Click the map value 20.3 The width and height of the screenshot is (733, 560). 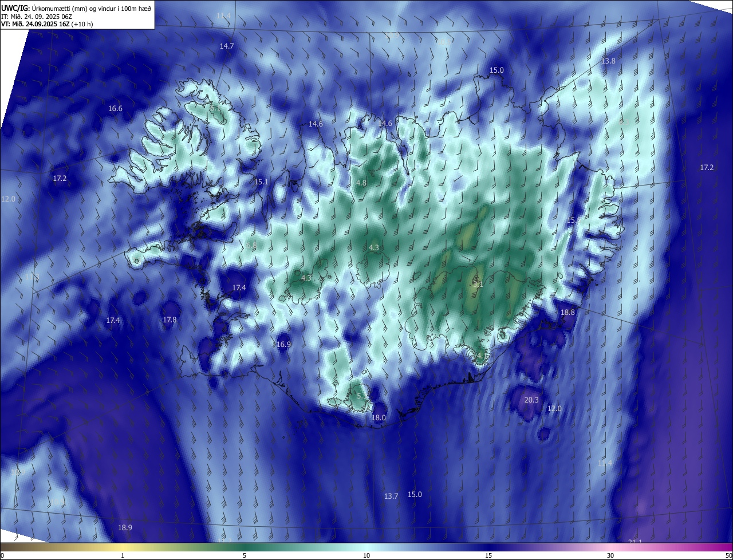pos(531,400)
